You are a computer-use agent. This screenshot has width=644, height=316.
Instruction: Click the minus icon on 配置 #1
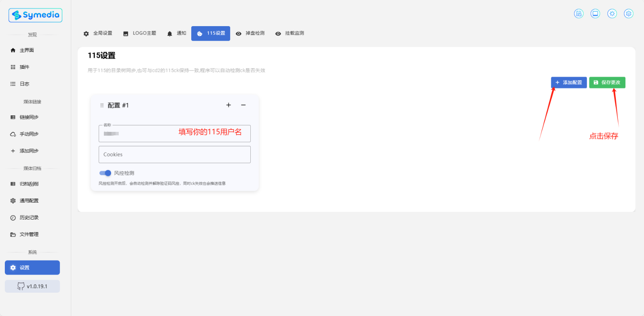click(243, 105)
